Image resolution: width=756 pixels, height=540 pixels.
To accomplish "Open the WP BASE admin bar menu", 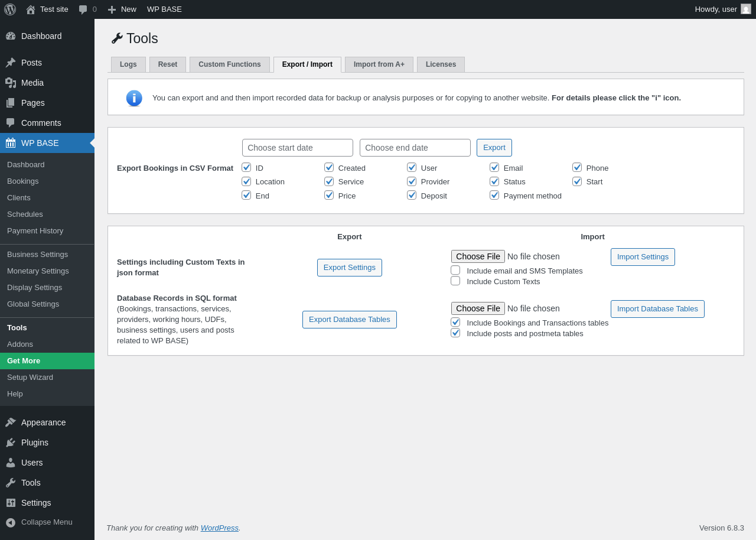I will [x=164, y=9].
